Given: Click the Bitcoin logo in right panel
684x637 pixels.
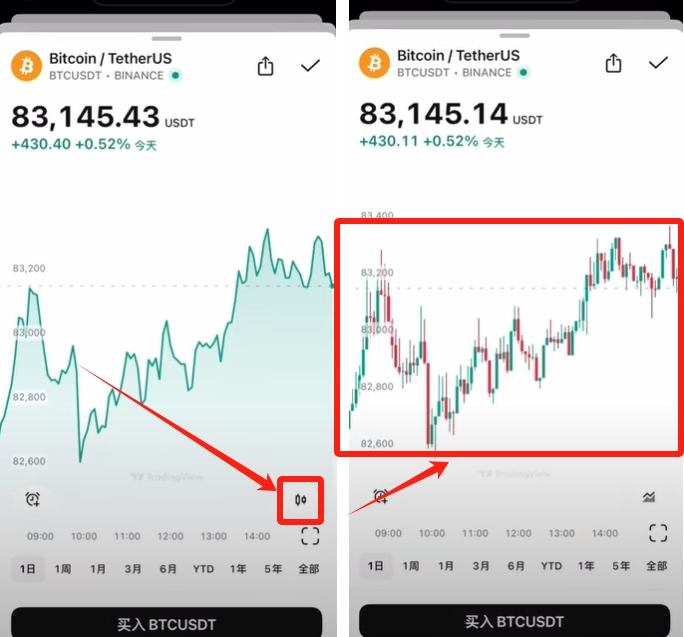Looking at the screenshot, I should coord(374,63).
